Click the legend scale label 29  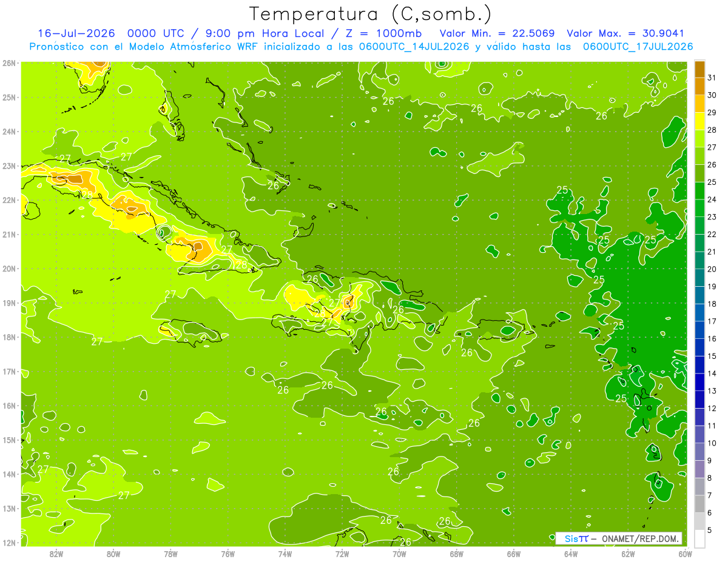(712, 112)
